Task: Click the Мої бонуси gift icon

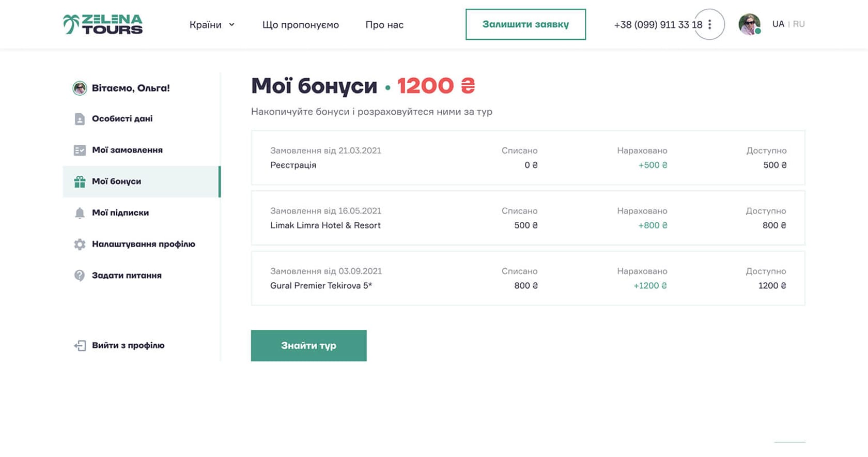Action: tap(80, 181)
